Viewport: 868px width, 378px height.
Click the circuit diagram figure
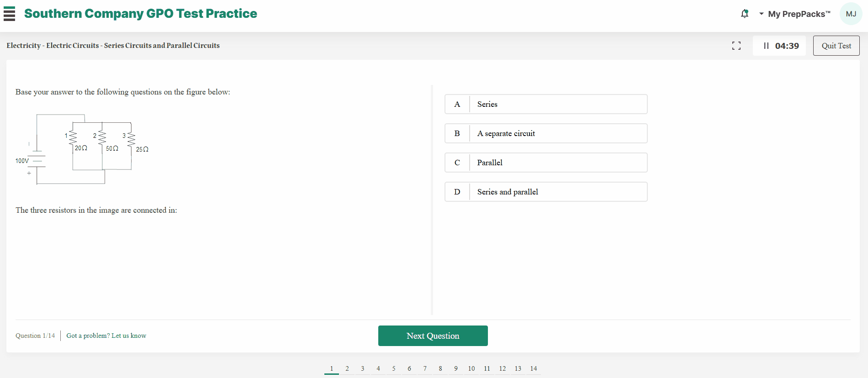(x=82, y=149)
